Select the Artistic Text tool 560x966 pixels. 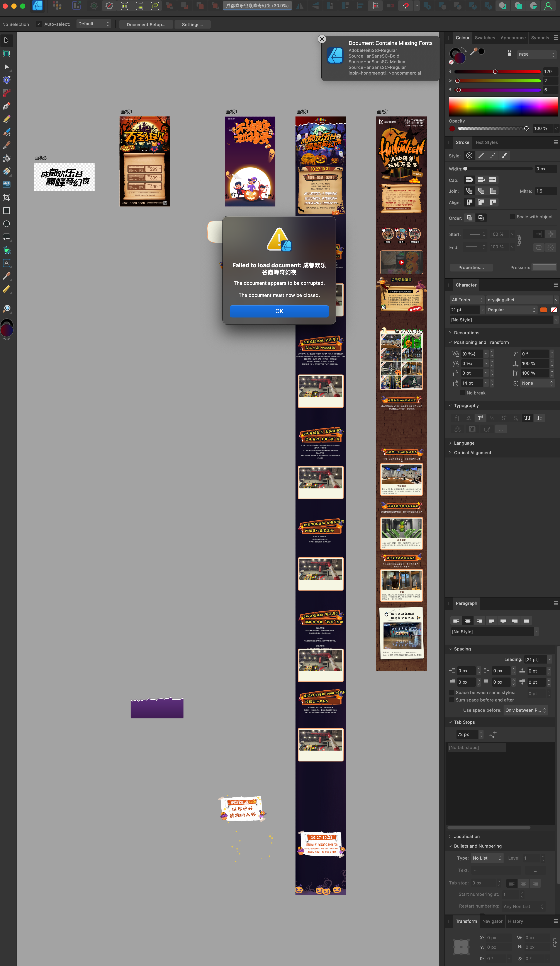7,263
